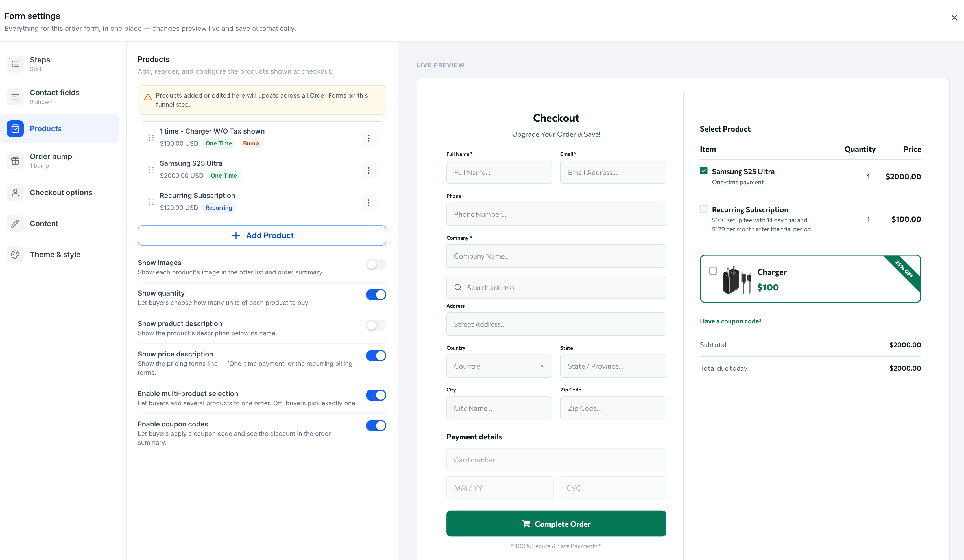Viewport: 964px width, 560px height.
Task: Click the Products shopping bag icon
Action: click(15, 128)
